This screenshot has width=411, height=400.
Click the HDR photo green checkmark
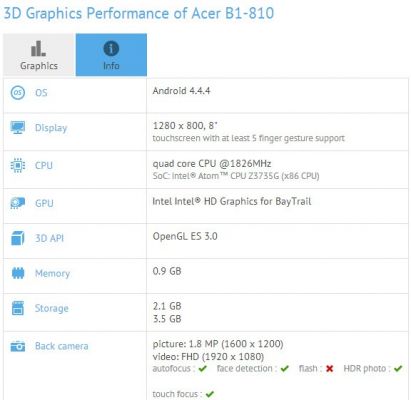tap(398, 369)
